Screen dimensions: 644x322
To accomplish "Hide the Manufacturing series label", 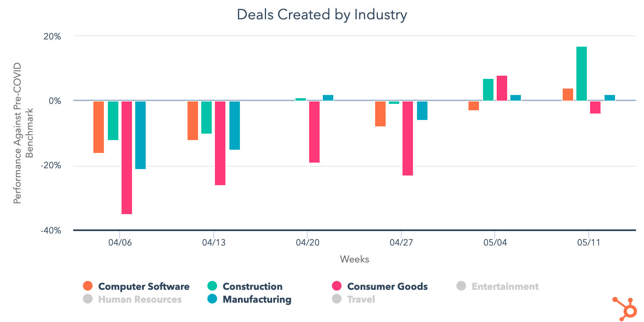I will (x=257, y=299).
